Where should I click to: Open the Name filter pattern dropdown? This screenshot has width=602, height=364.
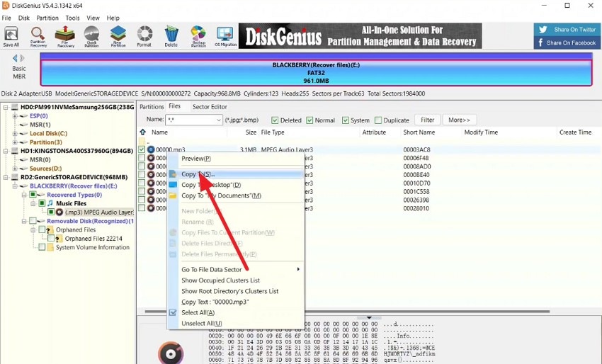pyautogui.click(x=218, y=120)
